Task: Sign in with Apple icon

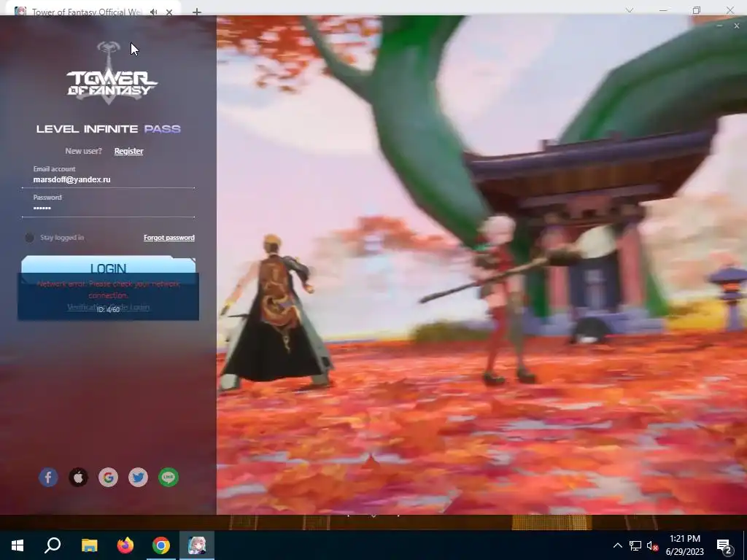Action: coord(78,477)
